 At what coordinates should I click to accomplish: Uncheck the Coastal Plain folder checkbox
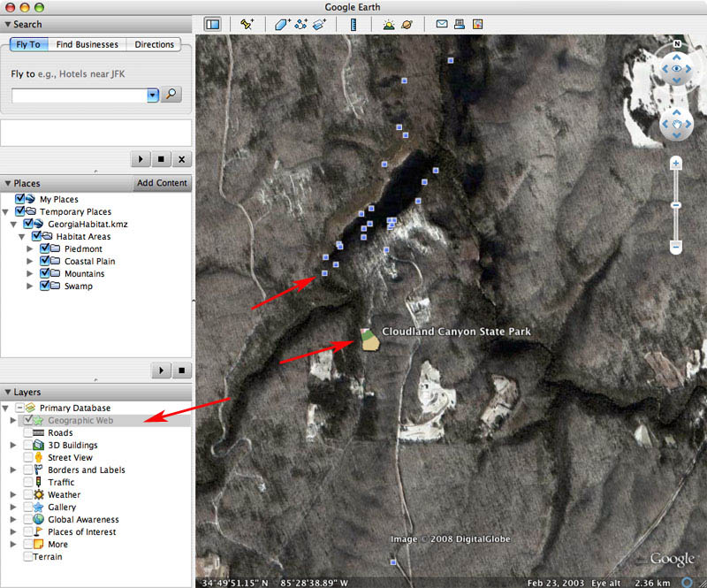(45, 261)
